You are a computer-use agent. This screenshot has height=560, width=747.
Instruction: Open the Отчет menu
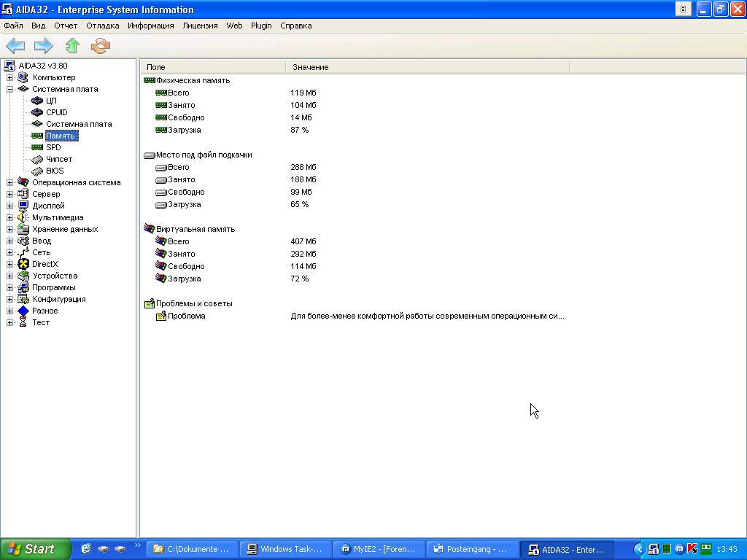pyautogui.click(x=66, y=26)
